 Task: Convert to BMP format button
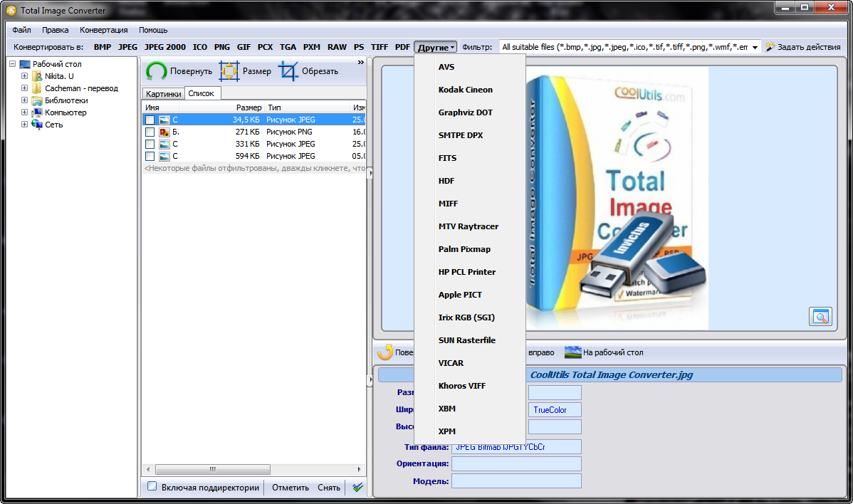[x=103, y=47]
